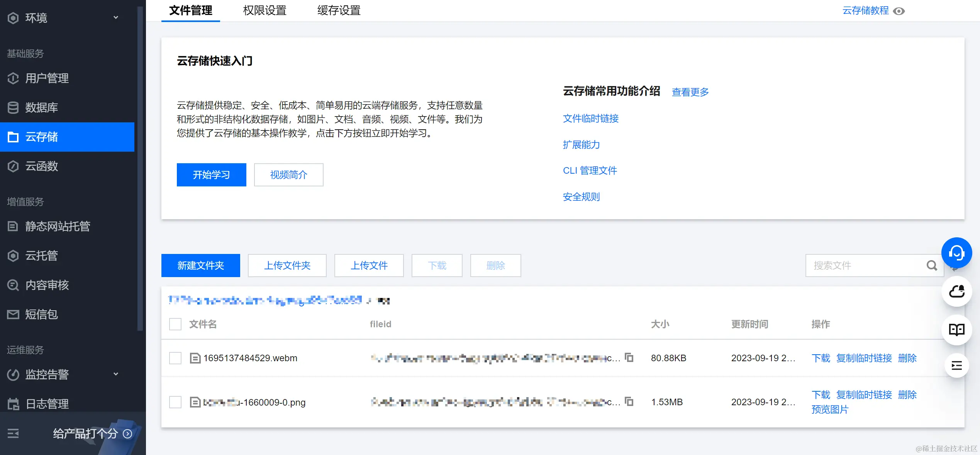The width and height of the screenshot is (980, 455).
Task: Toggle the eye icon beside 云存储教程
Action: tap(899, 11)
